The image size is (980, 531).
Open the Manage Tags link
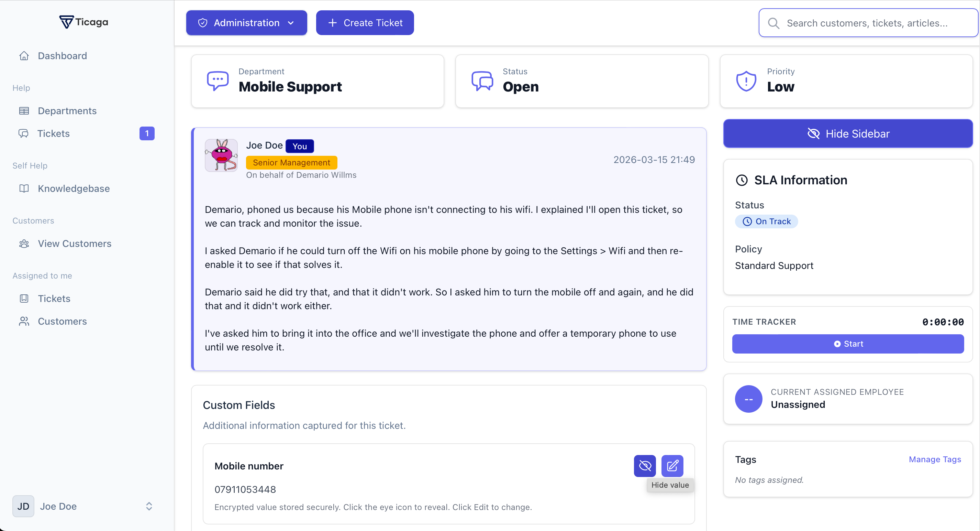934,459
